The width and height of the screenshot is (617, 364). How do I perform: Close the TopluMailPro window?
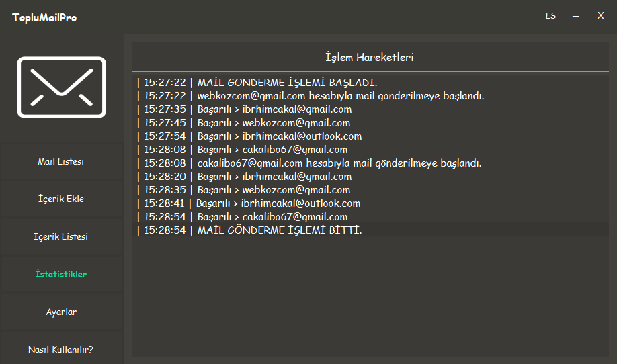[600, 16]
